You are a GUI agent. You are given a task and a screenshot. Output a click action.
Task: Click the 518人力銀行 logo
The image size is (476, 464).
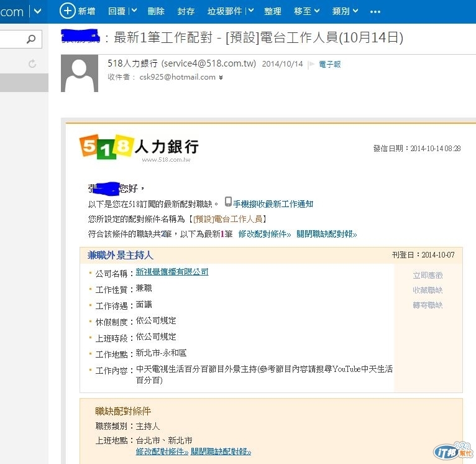tap(139, 147)
